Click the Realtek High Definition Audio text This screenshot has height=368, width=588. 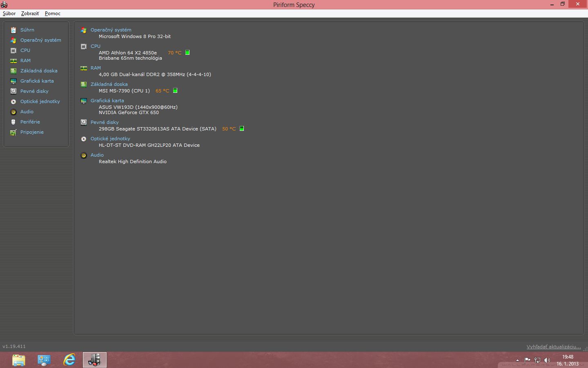133,162
